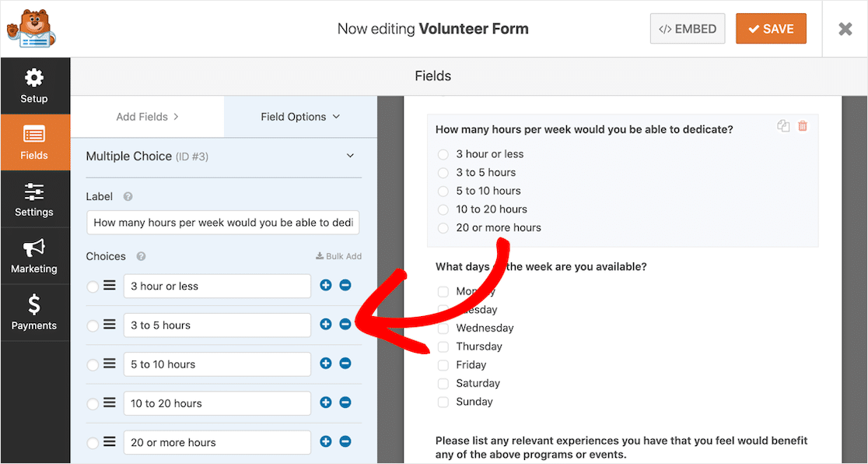Screen dimensions: 868x464
Task: Select preview radio '10 to 20 hours'
Action: pos(443,209)
